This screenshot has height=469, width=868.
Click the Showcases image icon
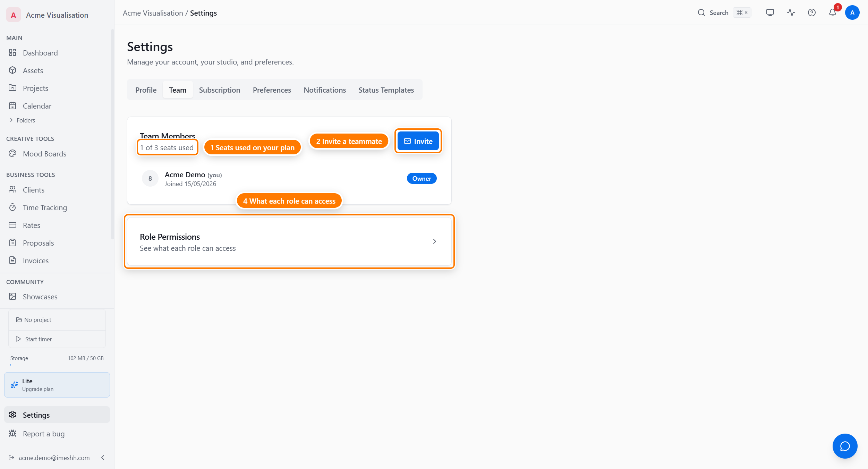12,296
